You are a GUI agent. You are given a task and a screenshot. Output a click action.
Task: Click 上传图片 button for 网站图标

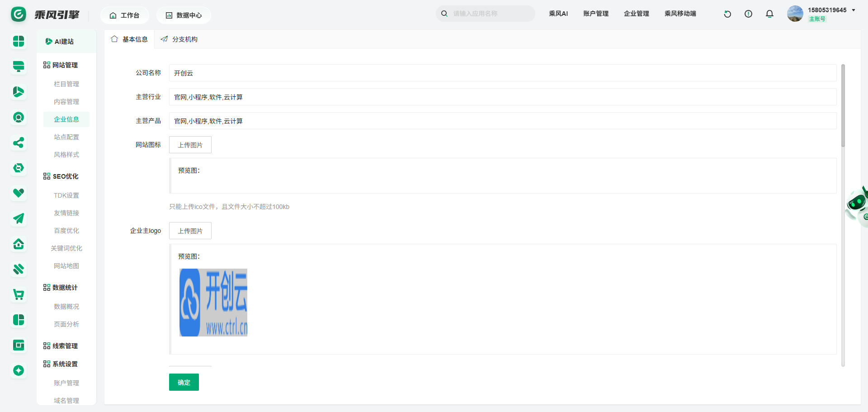[190, 145]
